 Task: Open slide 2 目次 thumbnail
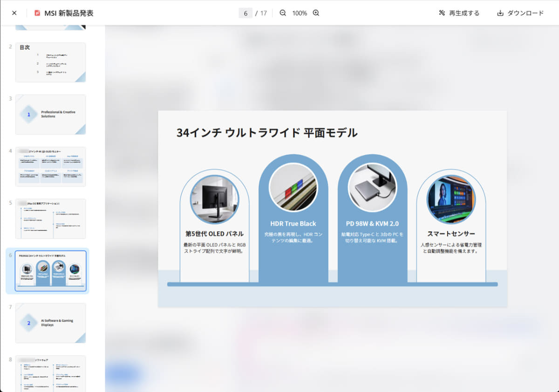[50, 62]
